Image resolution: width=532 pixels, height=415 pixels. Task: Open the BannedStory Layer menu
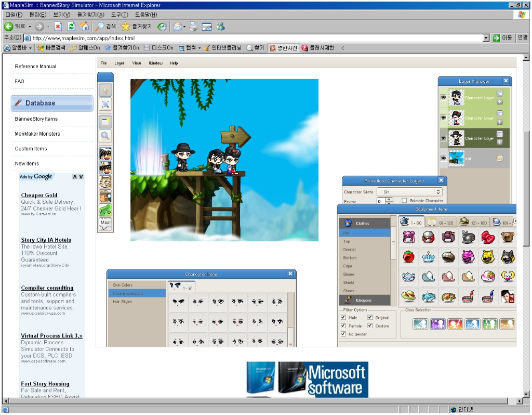point(119,63)
